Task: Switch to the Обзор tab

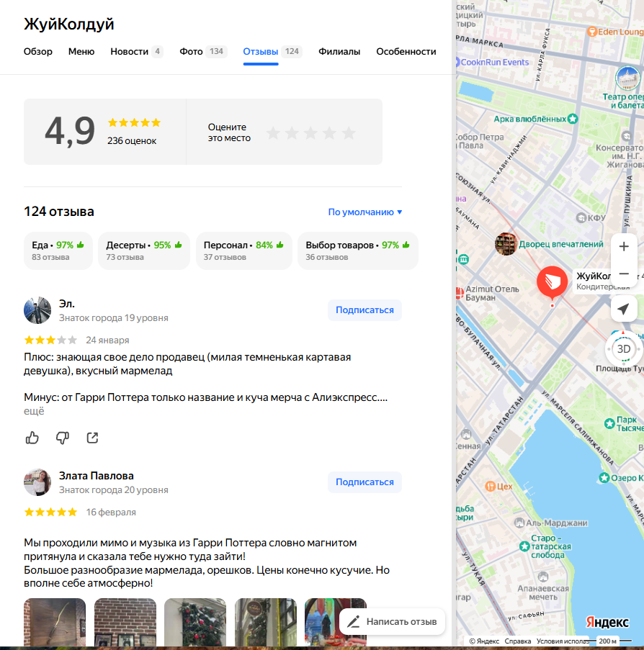Action: (x=38, y=51)
